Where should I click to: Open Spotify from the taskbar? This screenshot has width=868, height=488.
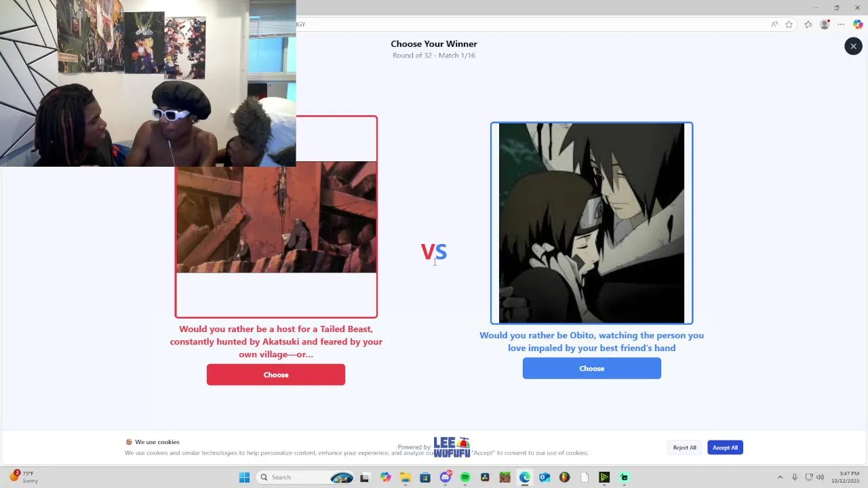(x=465, y=477)
